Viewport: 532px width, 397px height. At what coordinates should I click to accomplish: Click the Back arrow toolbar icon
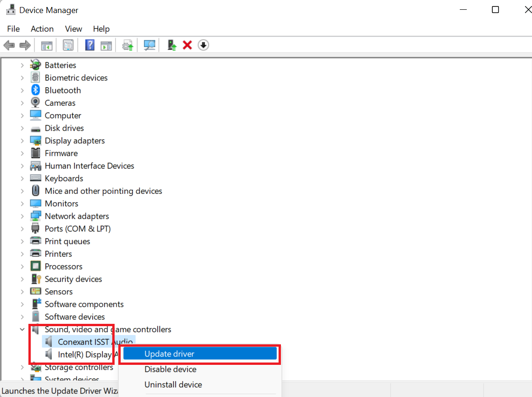9,45
